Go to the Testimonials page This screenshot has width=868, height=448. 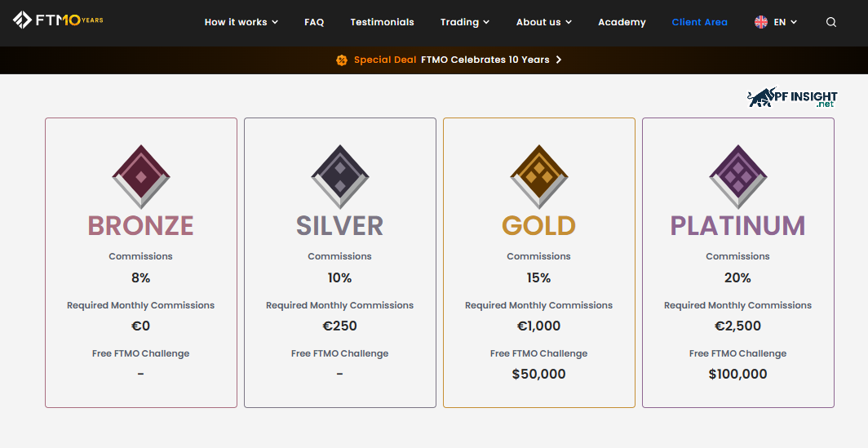pos(382,22)
